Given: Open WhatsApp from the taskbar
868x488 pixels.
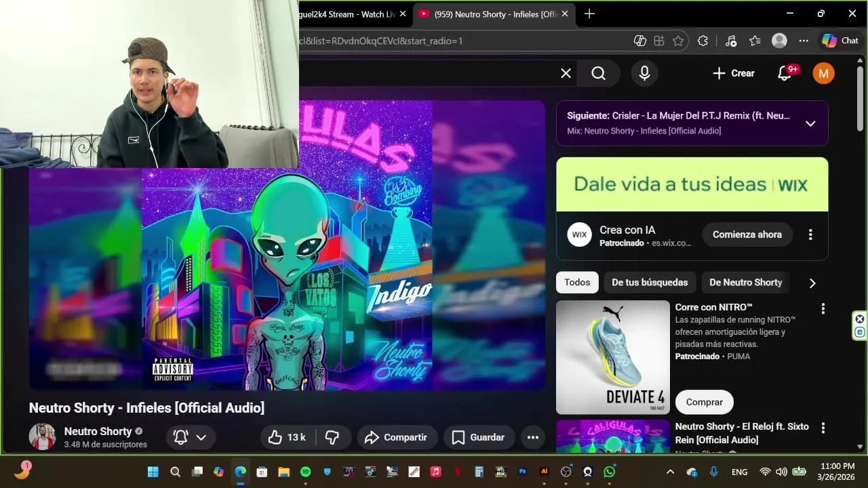Looking at the screenshot, I should click(x=609, y=472).
